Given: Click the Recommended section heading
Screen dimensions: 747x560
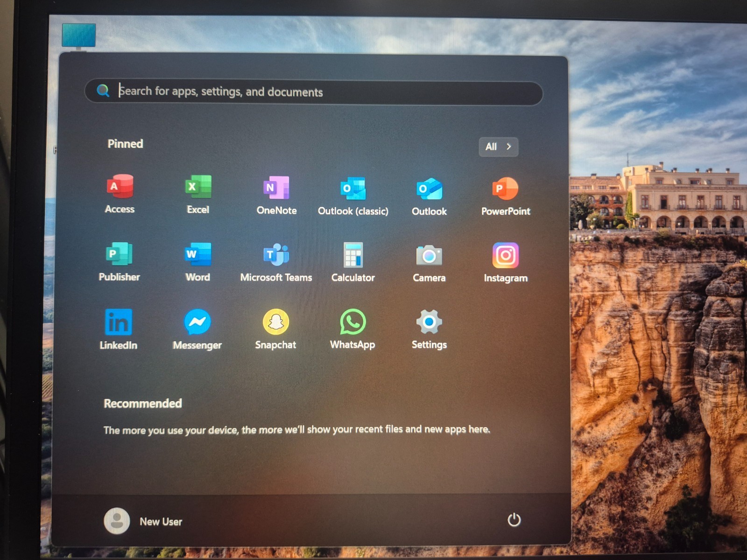Looking at the screenshot, I should coord(142,403).
